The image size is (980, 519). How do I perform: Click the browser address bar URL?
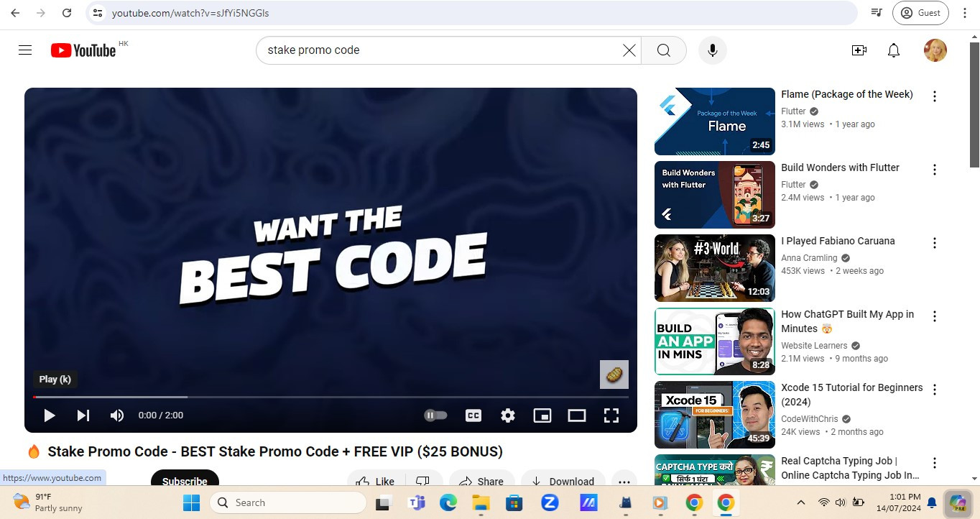(190, 13)
